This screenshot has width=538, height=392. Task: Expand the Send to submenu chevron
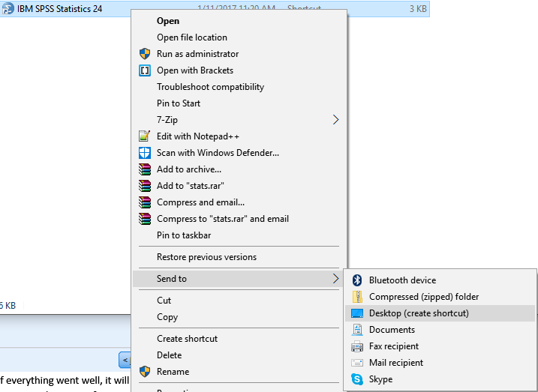[x=335, y=279]
